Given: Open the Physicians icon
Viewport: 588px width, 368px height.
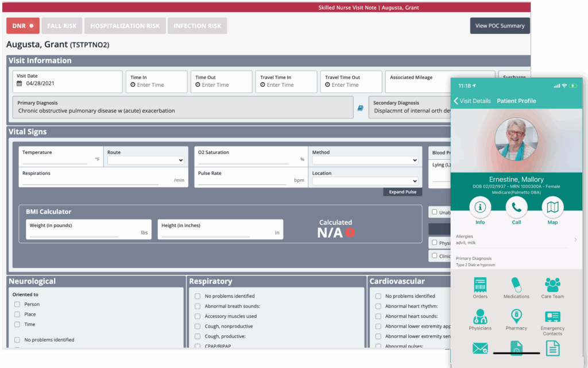Looking at the screenshot, I should pyautogui.click(x=480, y=317).
